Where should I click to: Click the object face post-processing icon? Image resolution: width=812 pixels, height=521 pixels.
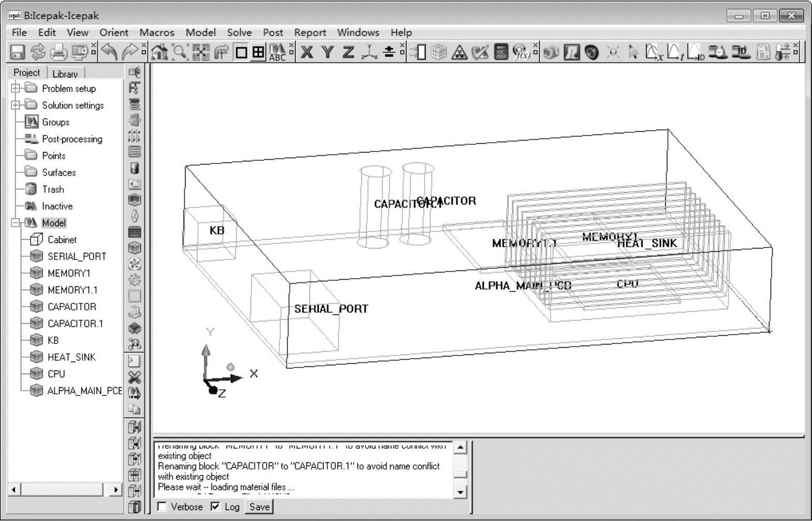pos(551,52)
